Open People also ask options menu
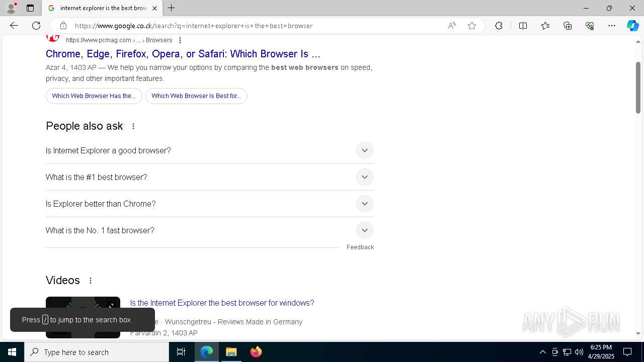644x362 pixels. pyautogui.click(x=133, y=126)
